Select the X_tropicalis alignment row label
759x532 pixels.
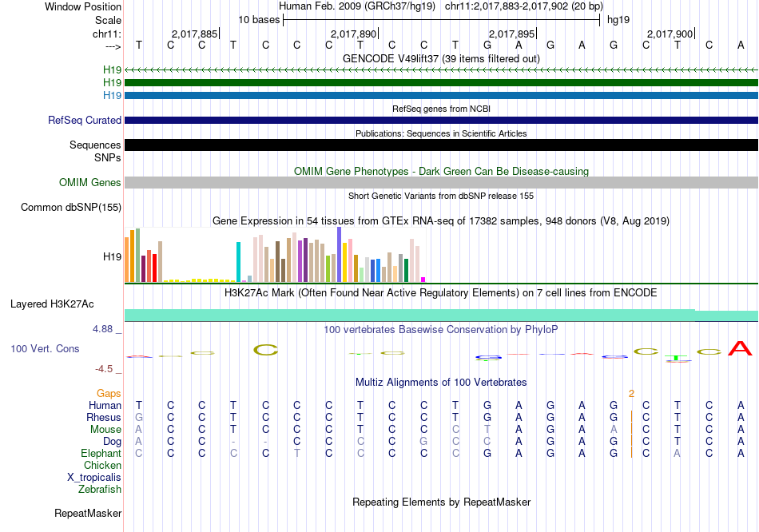click(x=94, y=478)
